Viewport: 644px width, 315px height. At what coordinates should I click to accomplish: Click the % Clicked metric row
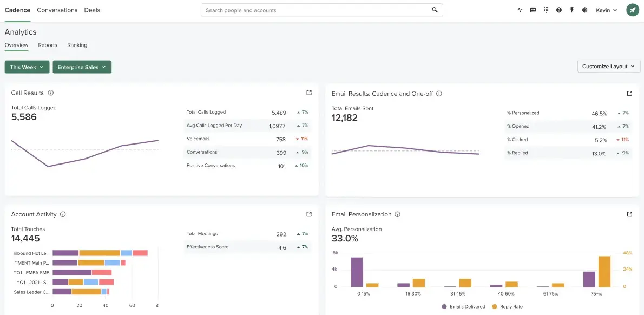(x=568, y=140)
